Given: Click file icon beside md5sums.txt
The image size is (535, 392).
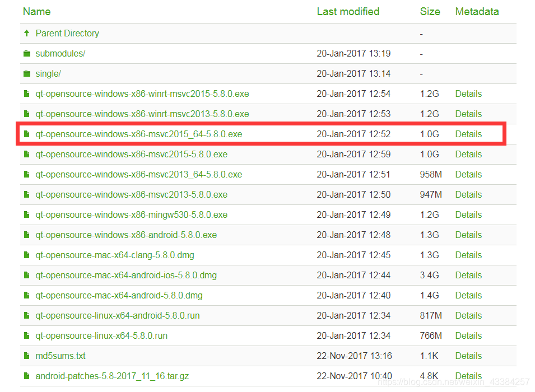Looking at the screenshot, I should [x=27, y=356].
